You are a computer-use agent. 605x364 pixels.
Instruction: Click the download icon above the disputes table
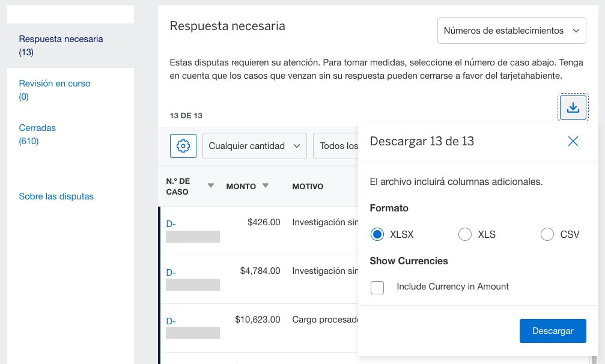573,107
